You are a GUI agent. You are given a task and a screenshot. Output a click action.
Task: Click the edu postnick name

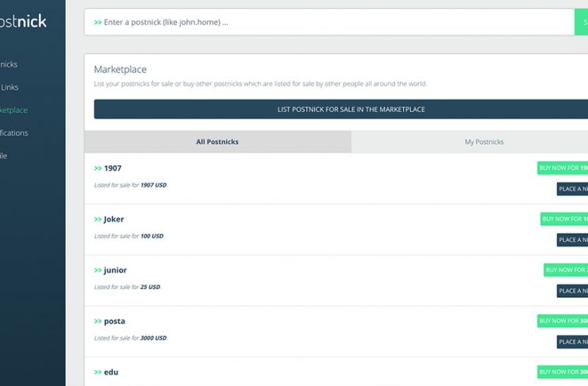(111, 372)
